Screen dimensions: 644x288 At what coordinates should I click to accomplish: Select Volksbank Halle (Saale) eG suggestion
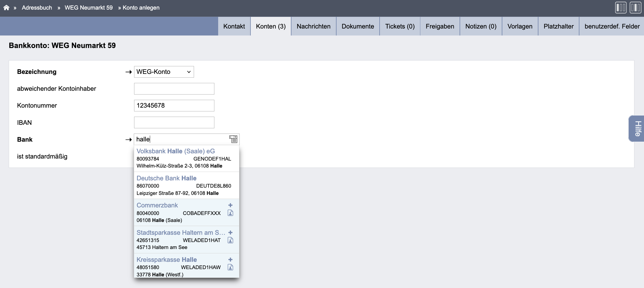pos(186,158)
